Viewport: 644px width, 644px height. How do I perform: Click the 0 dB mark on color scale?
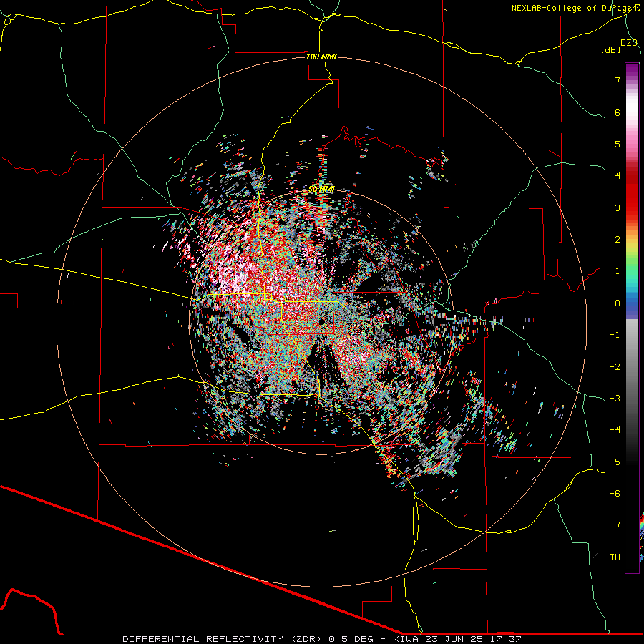click(x=618, y=303)
